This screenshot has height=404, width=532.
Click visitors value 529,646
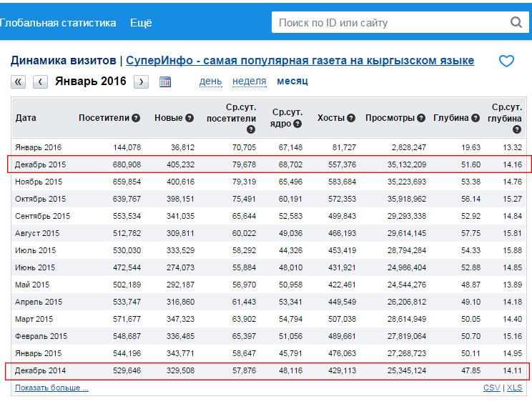tap(127, 371)
